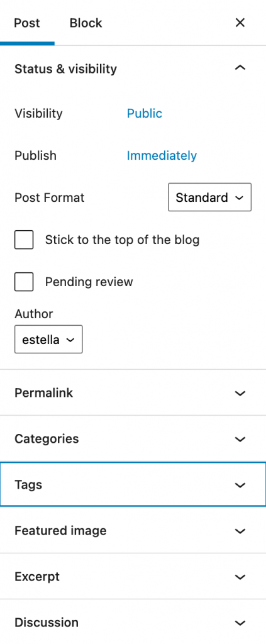Expand the Permalink section heading

[133, 392]
